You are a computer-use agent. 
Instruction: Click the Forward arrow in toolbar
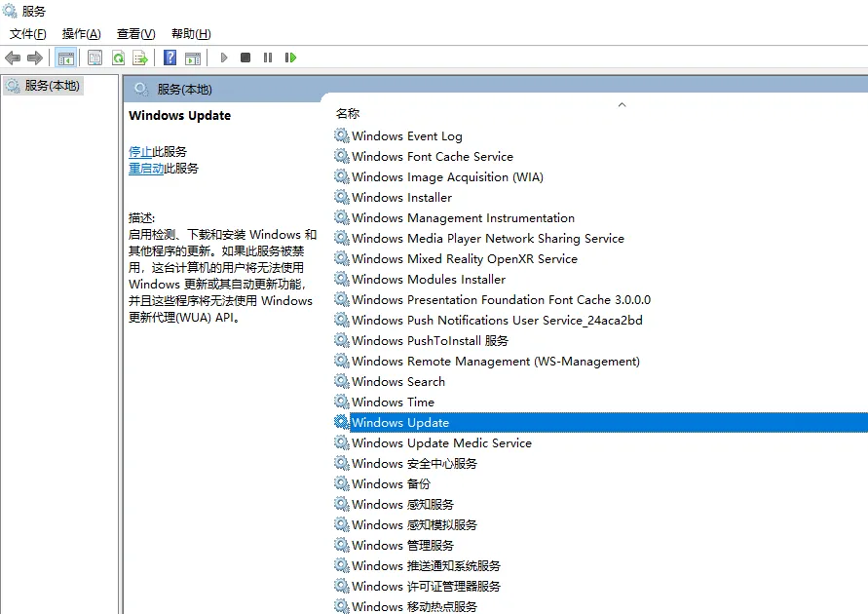[35, 58]
